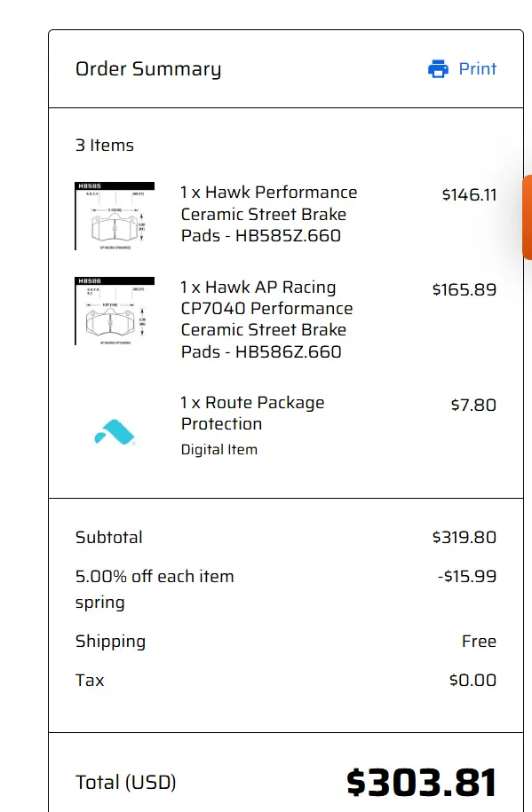532x812 pixels.
Task: Click the $165.89 item price
Action: [465, 289]
